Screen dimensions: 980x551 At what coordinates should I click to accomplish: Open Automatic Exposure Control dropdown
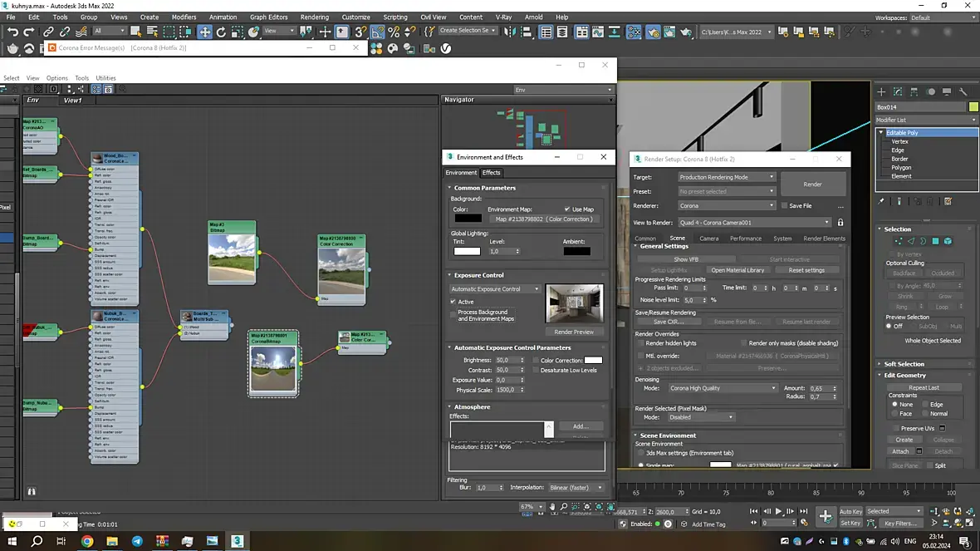[x=495, y=289]
